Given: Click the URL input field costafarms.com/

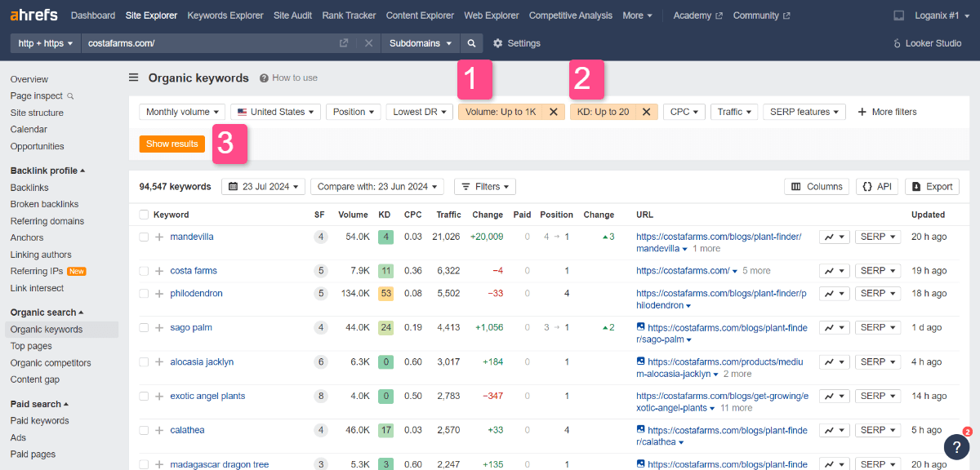Looking at the screenshot, I should point(208,43).
